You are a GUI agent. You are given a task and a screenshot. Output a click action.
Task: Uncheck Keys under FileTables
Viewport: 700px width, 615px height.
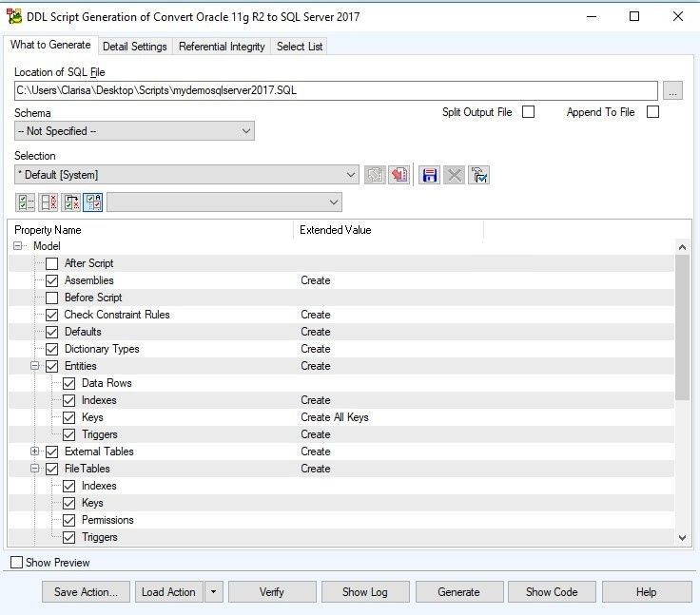coord(68,504)
